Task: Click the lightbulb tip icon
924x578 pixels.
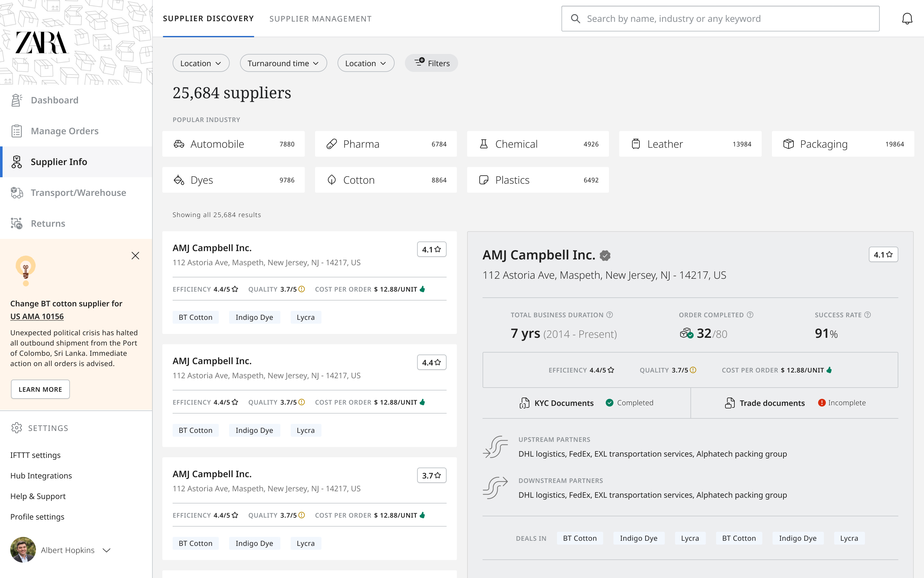Action: tap(26, 271)
